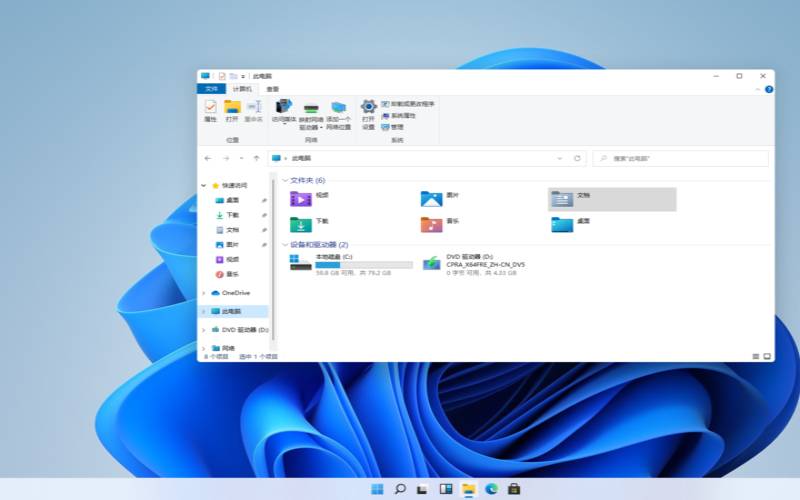Viewport: 800px width, 500px height.
Task: Click System properties (系统属性) in ribbon
Action: click(x=399, y=116)
